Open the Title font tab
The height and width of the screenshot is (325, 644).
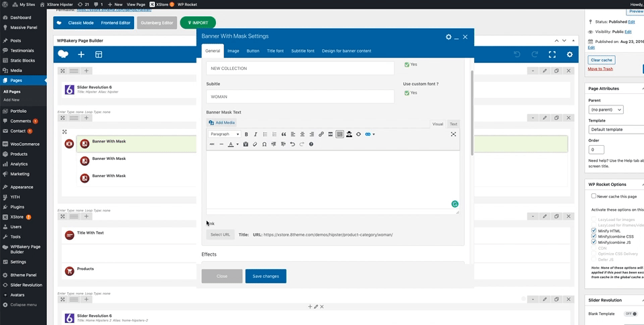point(275,51)
